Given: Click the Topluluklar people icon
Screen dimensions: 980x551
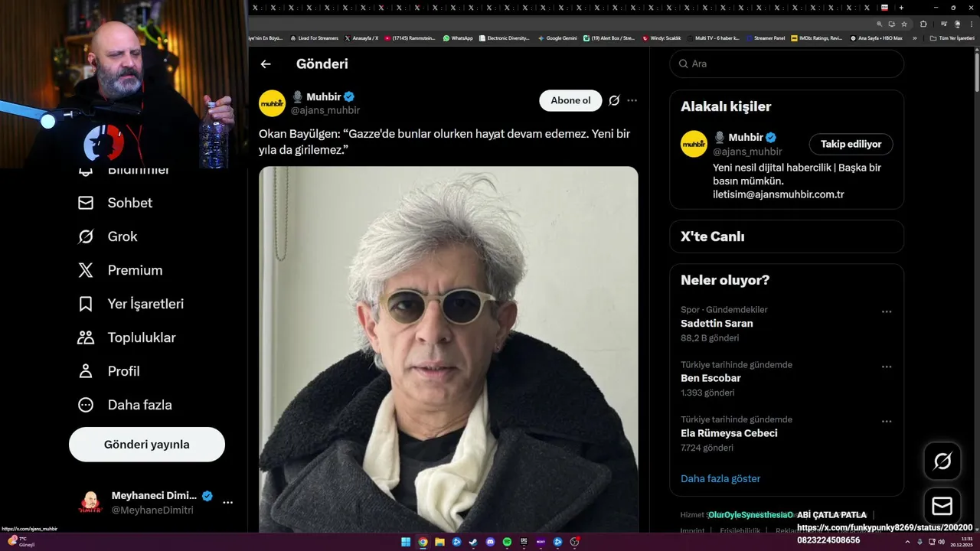Looking at the screenshot, I should (x=86, y=337).
